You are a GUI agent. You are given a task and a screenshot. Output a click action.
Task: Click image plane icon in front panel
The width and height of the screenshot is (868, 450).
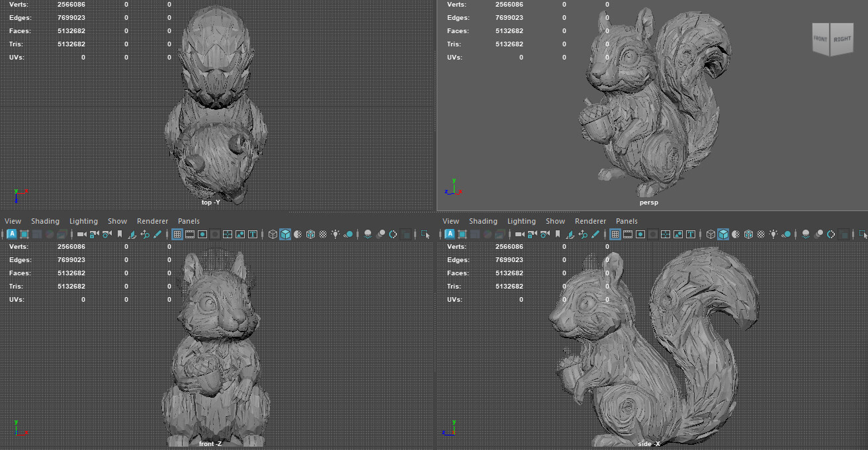[x=132, y=234]
